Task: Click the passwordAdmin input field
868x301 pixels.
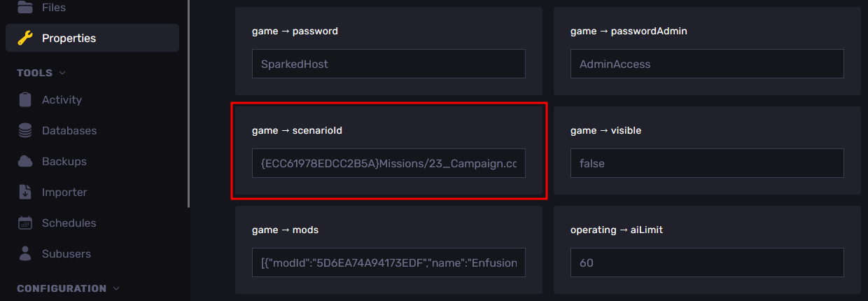Action: coord(707,64)
